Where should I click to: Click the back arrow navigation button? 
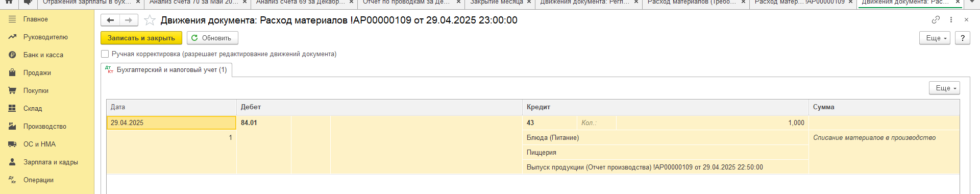coord(110,20)
